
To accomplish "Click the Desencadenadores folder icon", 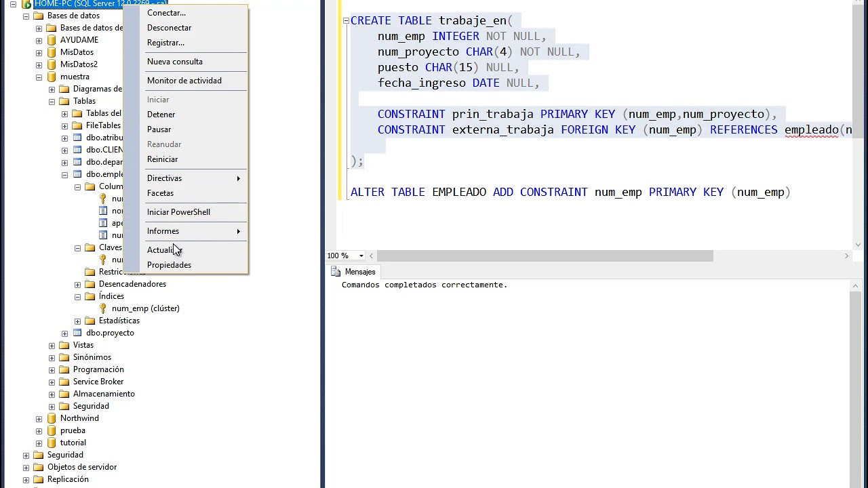I will coord(90,284).
